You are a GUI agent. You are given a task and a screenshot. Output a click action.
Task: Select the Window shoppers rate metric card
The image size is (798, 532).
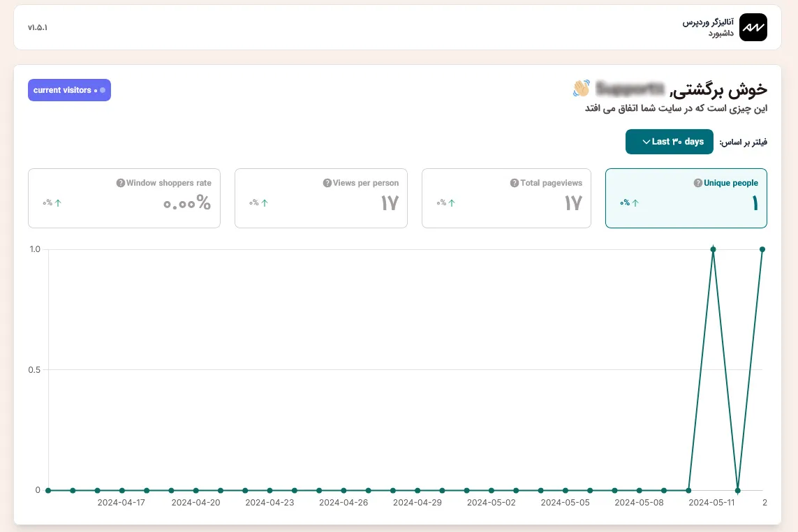pyautogui.click(x=124, y=198)
